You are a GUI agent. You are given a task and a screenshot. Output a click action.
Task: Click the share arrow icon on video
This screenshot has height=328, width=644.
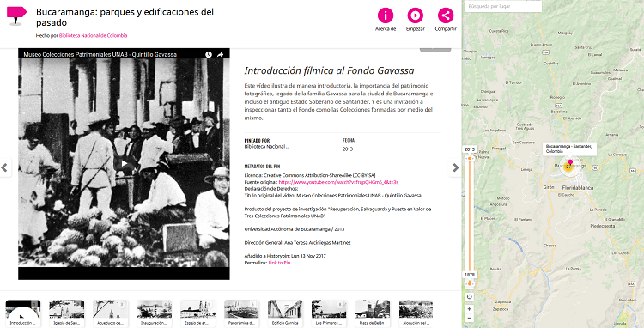(220, 54)
